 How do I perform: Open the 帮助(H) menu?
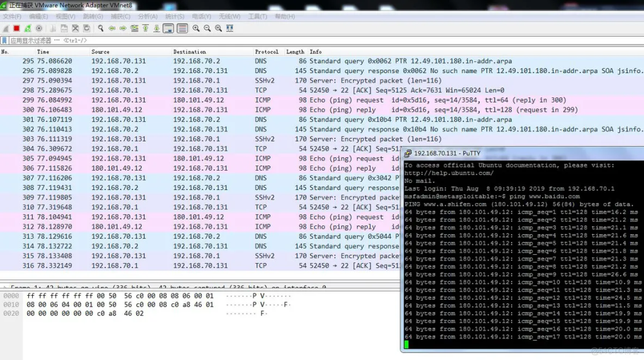[x=285, y=16]
